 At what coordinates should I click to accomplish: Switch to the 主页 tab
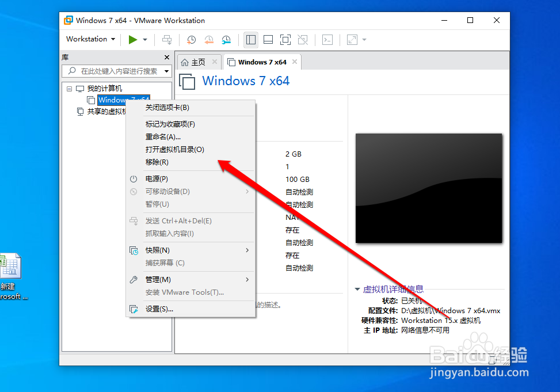pyautogui.click(x=198, y=62)
